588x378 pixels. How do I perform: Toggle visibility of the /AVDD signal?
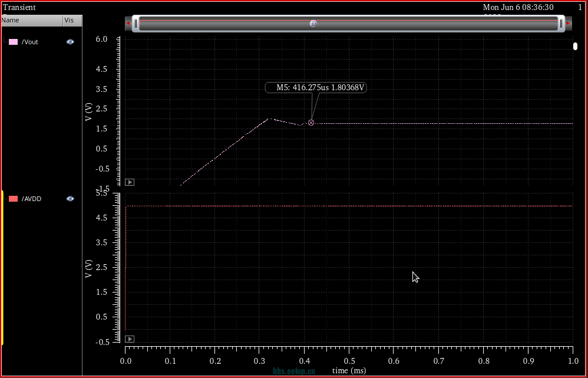70,199
